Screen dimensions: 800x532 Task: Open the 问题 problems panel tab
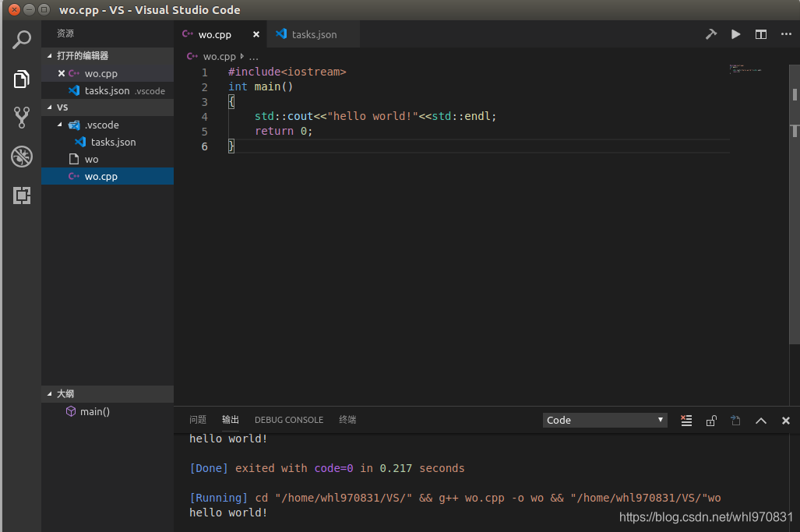click(x=198, y=420)
